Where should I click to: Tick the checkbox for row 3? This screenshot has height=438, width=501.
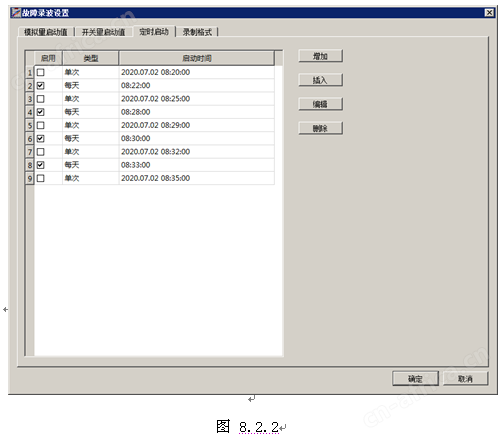[41, 99]
